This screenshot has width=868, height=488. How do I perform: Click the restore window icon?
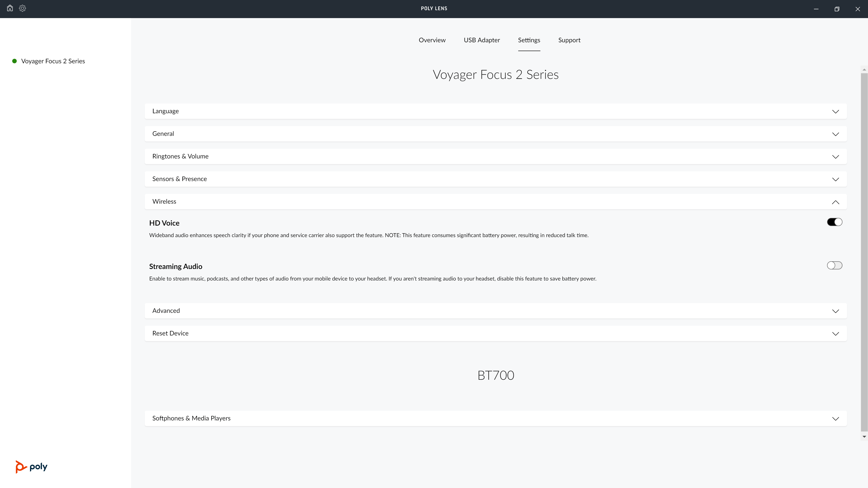pos(837,9)
